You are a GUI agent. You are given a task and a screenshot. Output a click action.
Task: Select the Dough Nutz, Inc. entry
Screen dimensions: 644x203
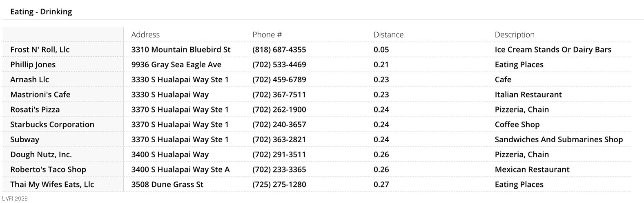tap(41, 154)
